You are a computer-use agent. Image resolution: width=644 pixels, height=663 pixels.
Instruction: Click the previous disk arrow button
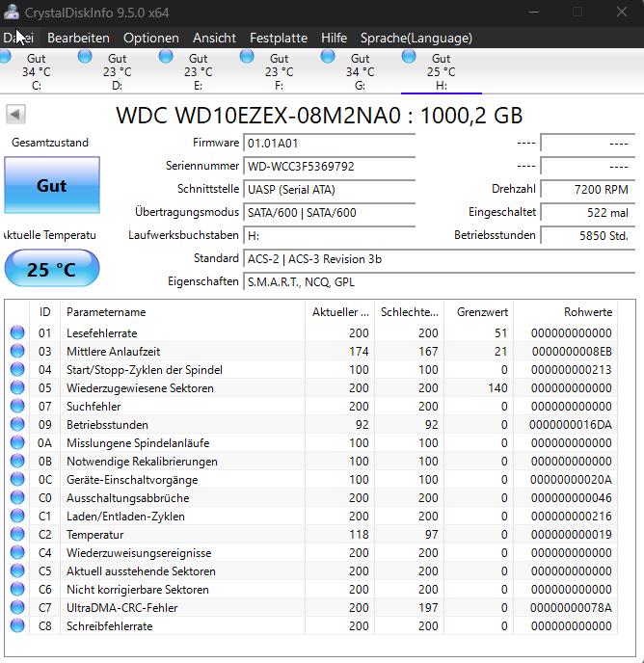(x=15, y=114)
